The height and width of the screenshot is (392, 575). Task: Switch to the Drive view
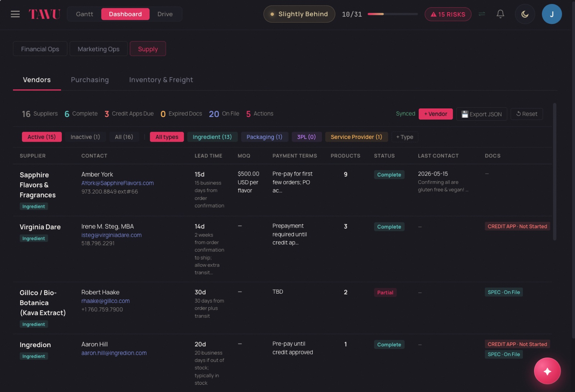(165, 14)
